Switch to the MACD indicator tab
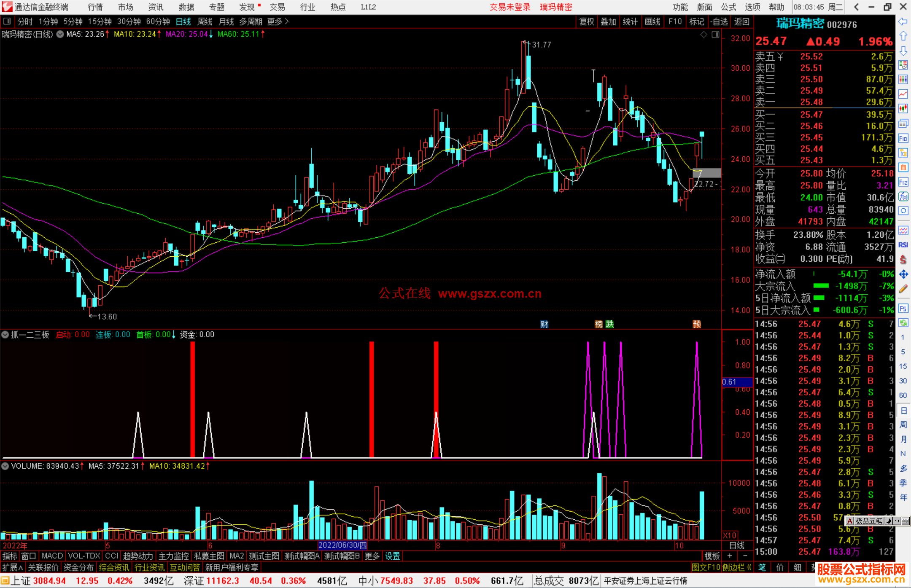The height and width of the screenshot is (588, 911). click(x=52, y=556)
